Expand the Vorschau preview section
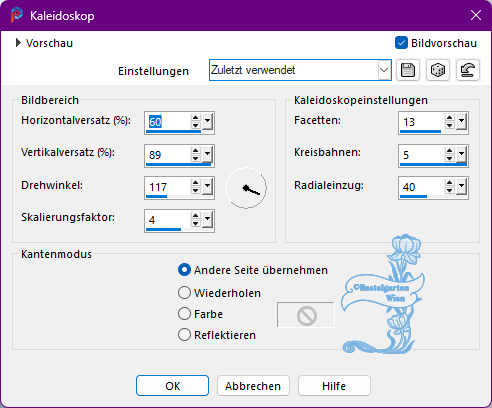The height and width of the screenshot is (408, 492). point(18,43)
